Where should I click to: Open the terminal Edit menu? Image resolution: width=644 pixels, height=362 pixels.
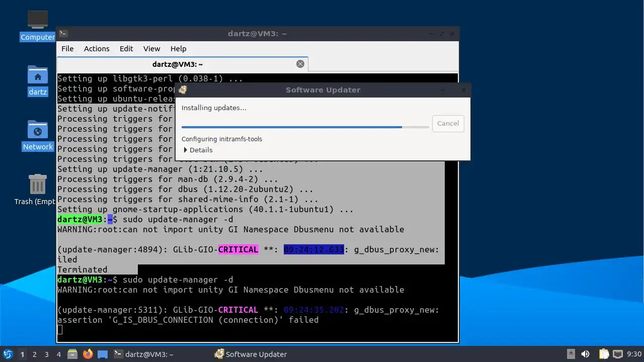126,49
